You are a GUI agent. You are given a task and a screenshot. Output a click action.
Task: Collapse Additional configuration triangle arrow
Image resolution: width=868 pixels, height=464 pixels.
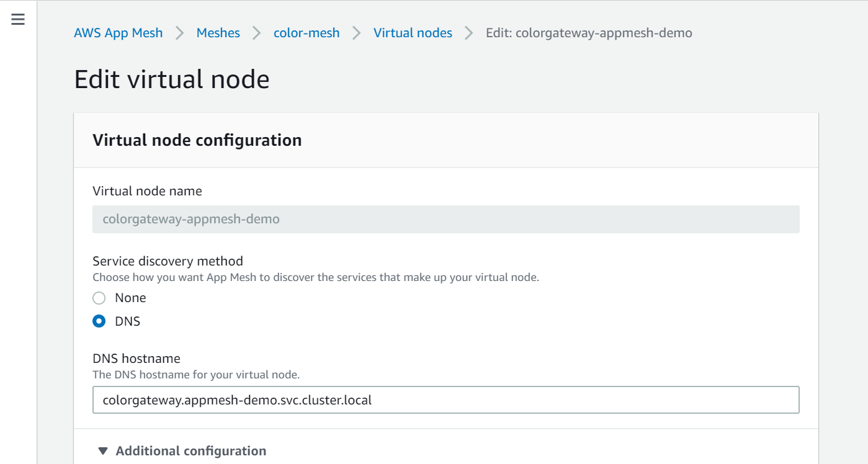103,451
